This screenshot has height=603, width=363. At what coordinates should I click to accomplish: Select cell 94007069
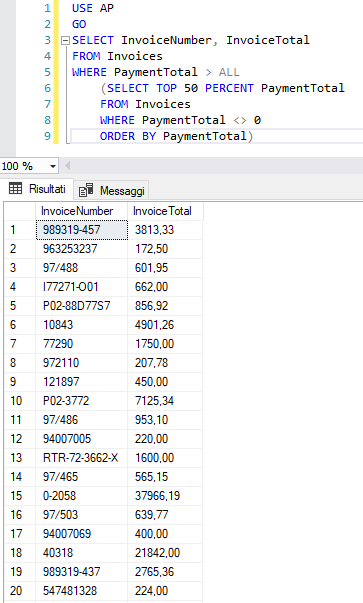tap(82, 534)
